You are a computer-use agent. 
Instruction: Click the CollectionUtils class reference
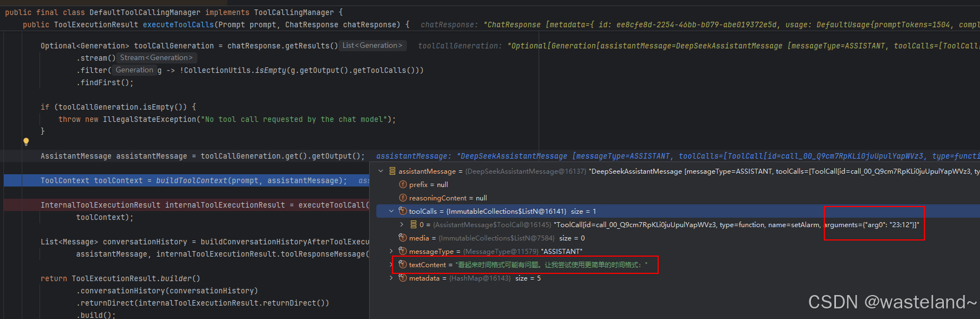coord(217,70)
